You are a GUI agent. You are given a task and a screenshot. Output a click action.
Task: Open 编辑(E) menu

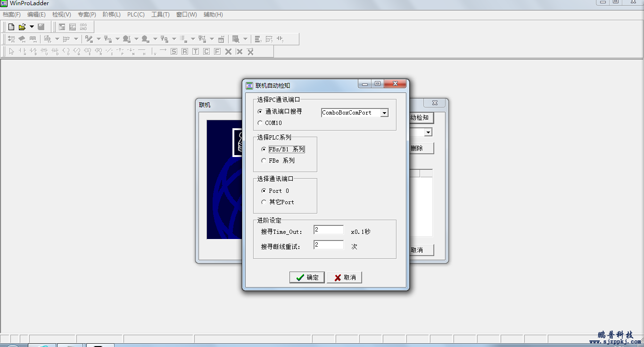(36, 15)
